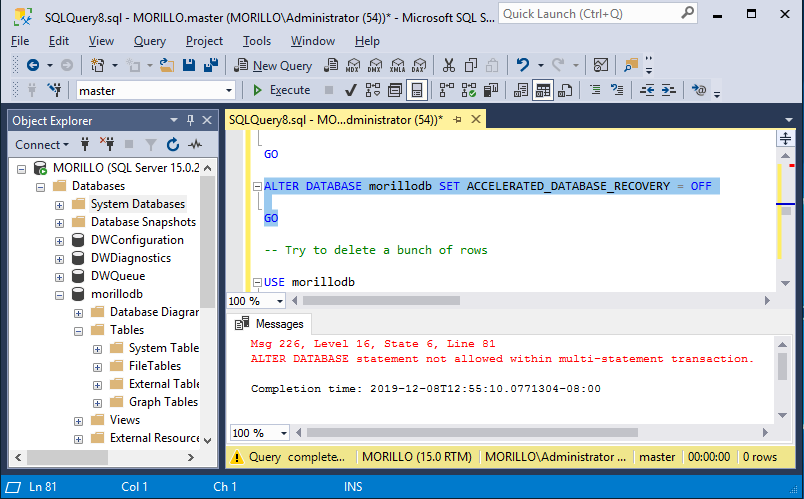The height and width of the screenshot is (499, 804).
Task: Click the Cut scissors icon
Action: point(449,65)
